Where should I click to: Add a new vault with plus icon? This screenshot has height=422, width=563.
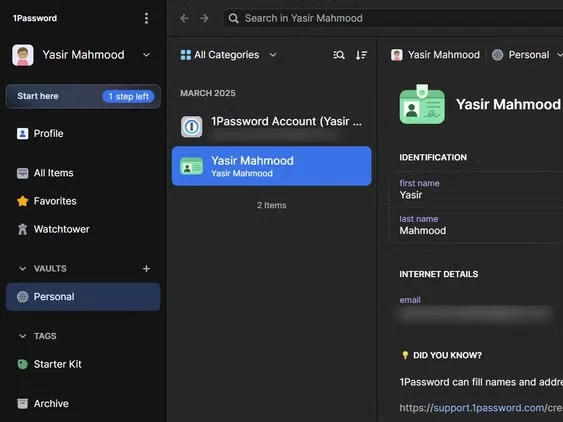click(x=146, y=269)
